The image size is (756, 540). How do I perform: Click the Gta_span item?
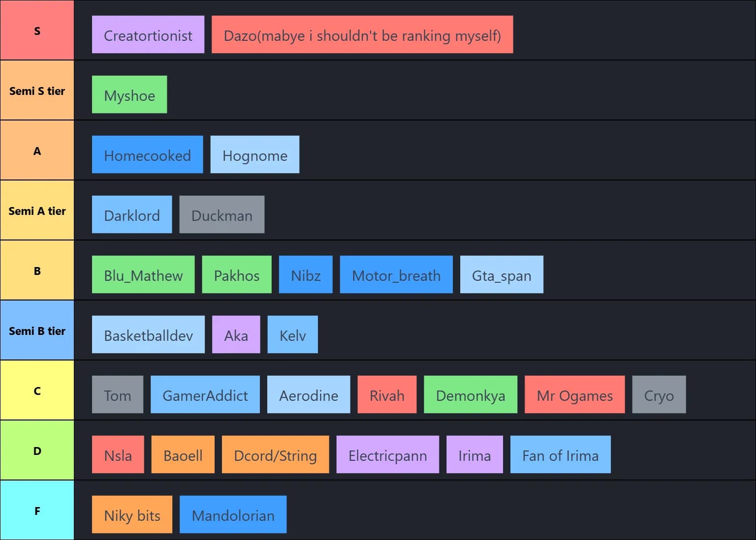(x=501, y=275)
